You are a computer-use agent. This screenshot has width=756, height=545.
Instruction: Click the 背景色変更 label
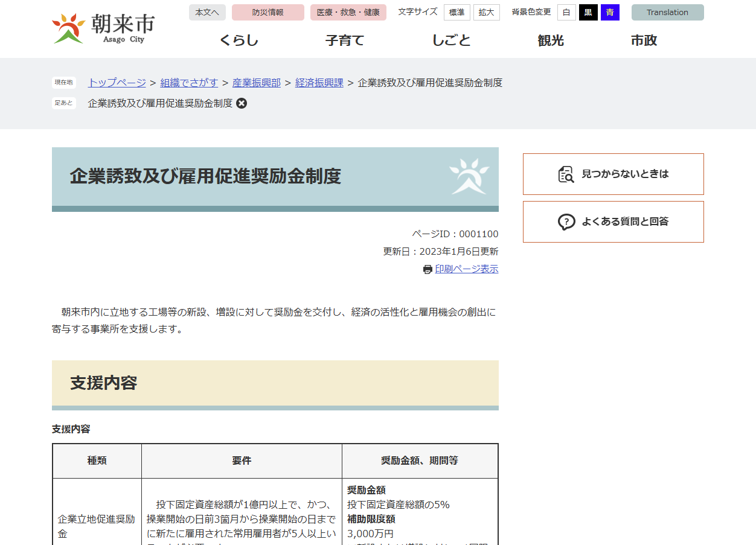point(531,12)
